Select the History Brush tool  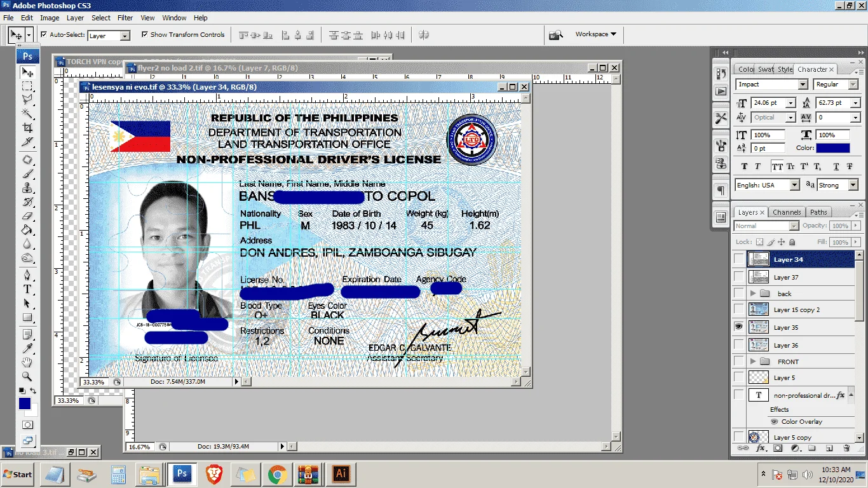[x=27, y=202]
